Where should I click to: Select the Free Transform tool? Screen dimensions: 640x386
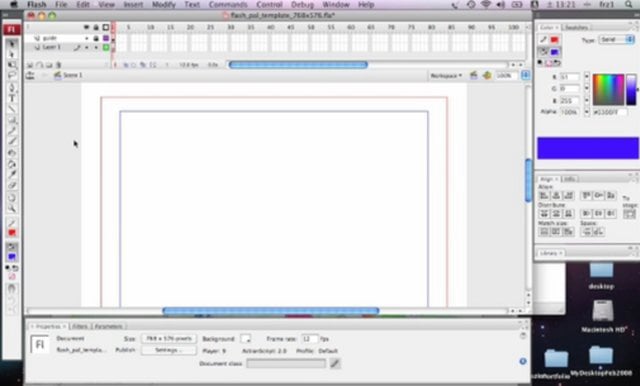tap(12, 65)
